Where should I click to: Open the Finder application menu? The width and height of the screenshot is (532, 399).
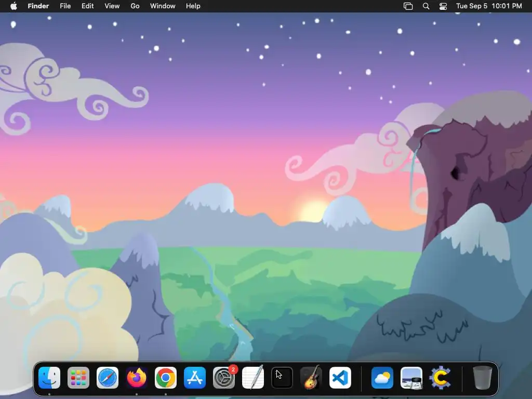38,6
